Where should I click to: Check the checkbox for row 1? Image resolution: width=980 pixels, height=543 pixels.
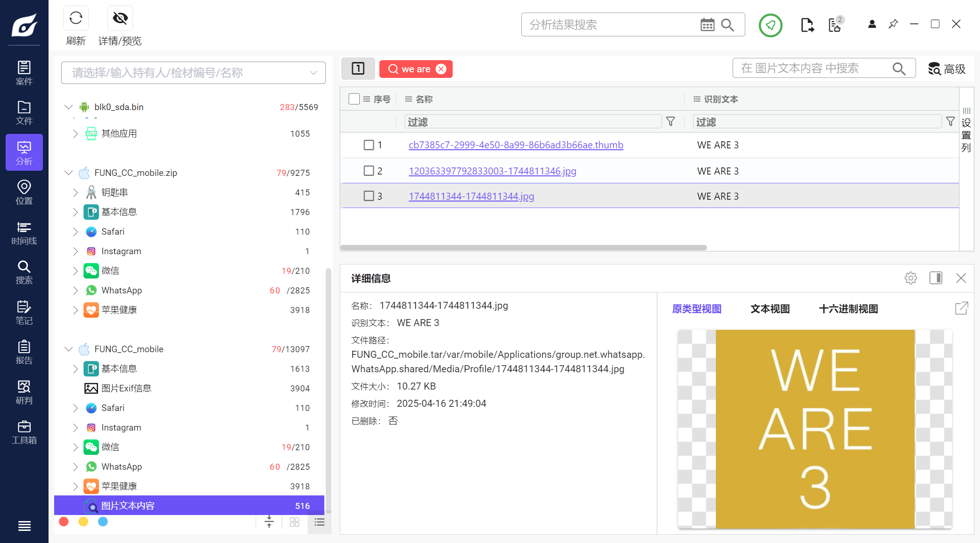[369, 145]
